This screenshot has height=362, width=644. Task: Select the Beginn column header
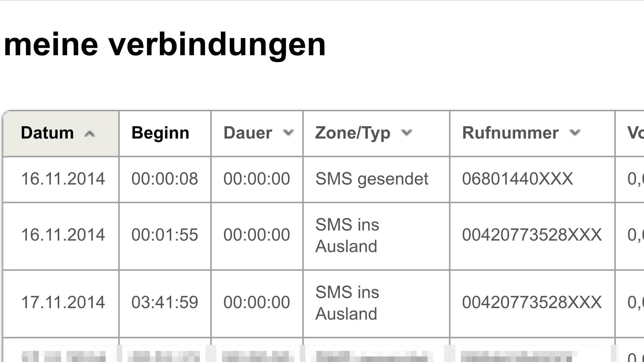(160, 133)
